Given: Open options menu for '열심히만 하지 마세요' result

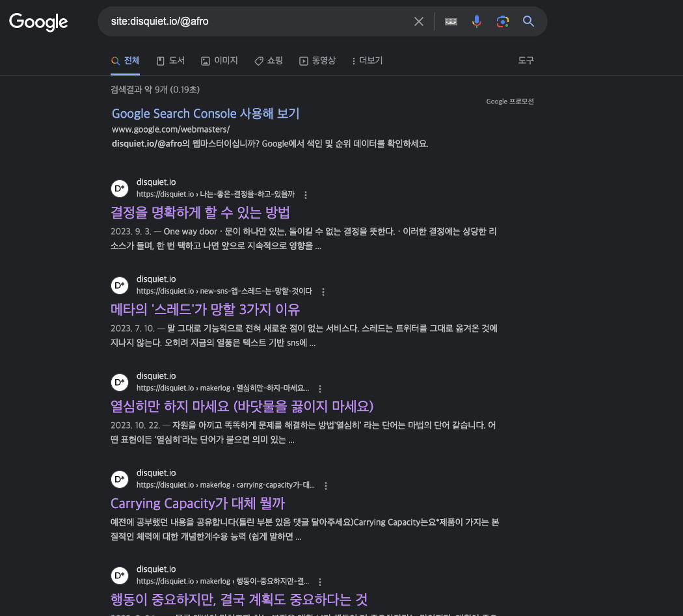Looking at the screenshot, I should 320,388.
